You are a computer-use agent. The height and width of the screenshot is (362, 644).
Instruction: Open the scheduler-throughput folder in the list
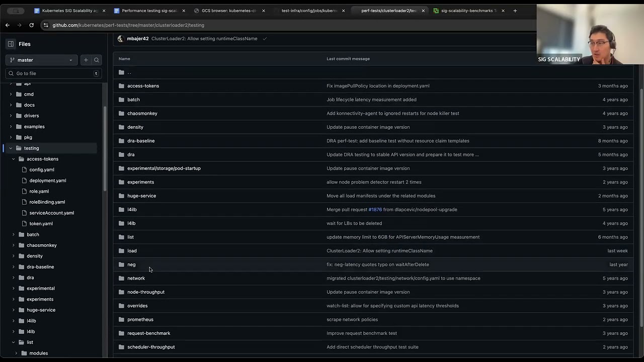151,347
